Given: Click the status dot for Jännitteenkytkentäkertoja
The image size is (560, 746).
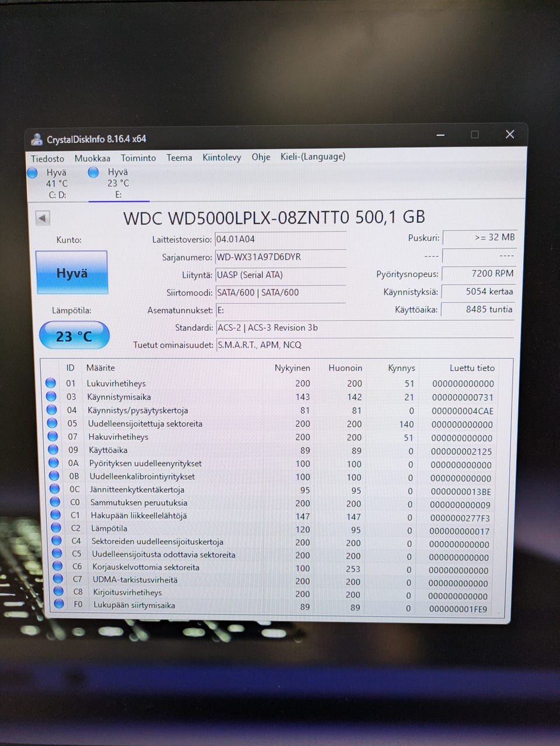Looking at the screenshot, I should 55,489.
